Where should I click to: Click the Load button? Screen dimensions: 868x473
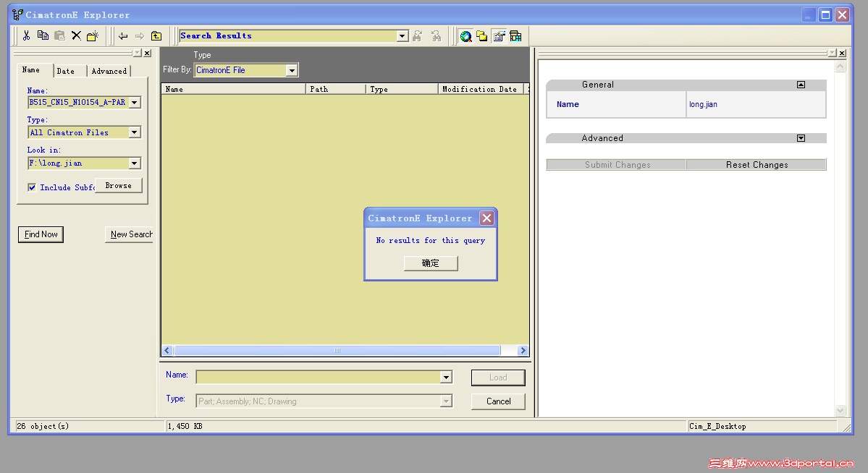[x=498, y=378]
